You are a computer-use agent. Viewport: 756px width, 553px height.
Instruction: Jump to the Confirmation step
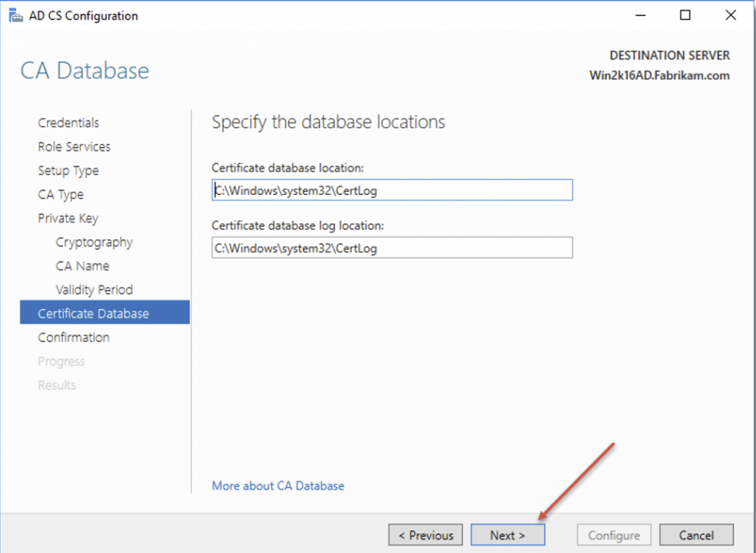(74, 337)
